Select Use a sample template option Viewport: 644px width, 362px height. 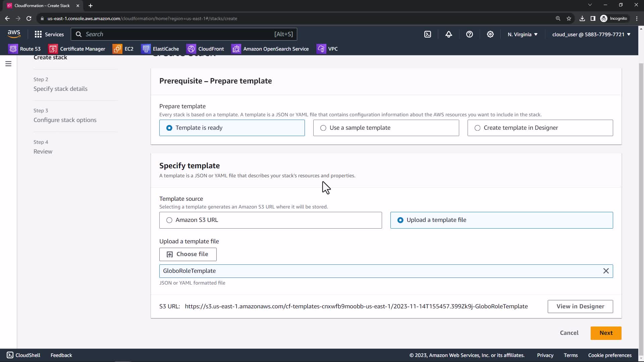point(386,128)
